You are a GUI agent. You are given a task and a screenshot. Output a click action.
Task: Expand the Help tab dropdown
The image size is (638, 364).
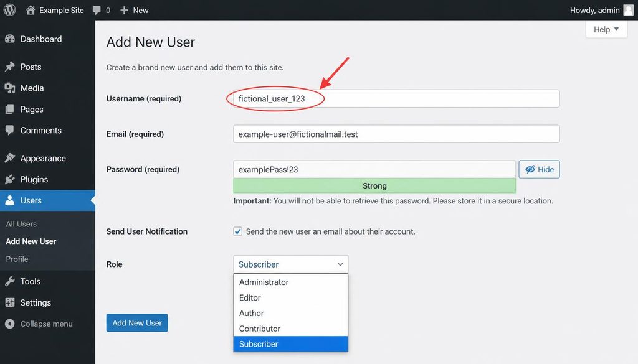[606, 29]
